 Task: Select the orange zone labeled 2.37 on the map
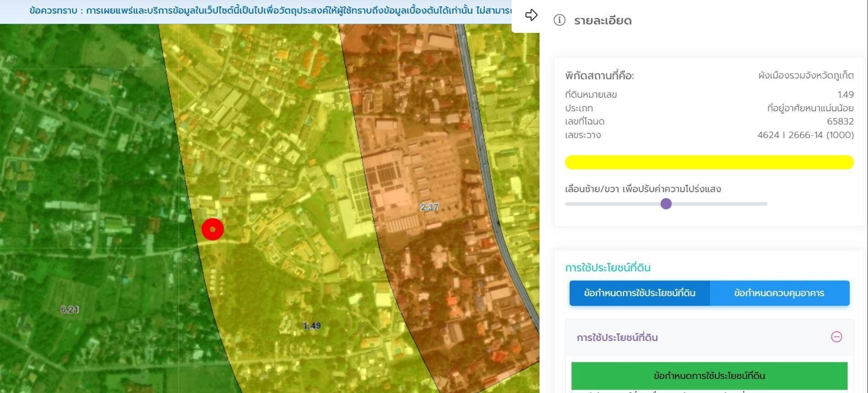pyautogui.click(x=429, y=207)
